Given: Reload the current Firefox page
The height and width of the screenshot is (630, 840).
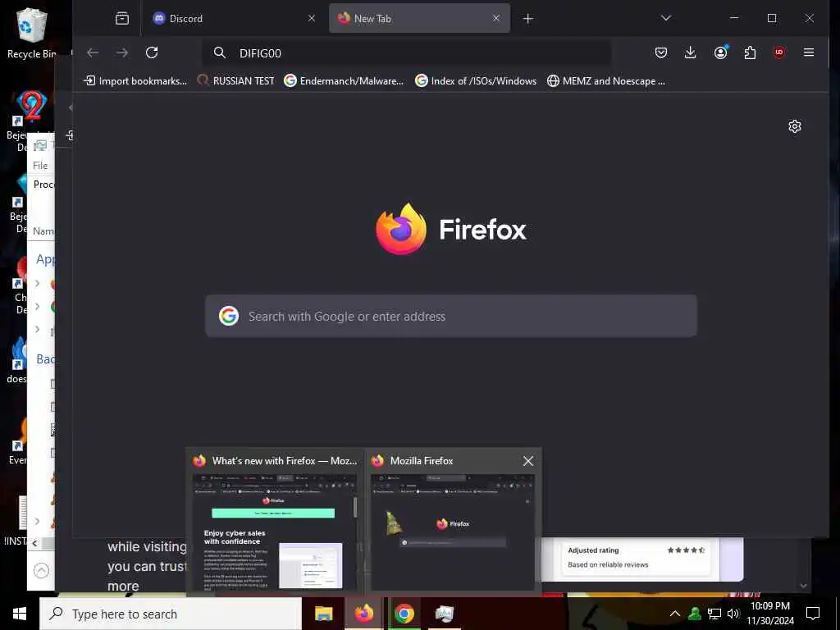Looking at the screenshot, I should point(152,52).
